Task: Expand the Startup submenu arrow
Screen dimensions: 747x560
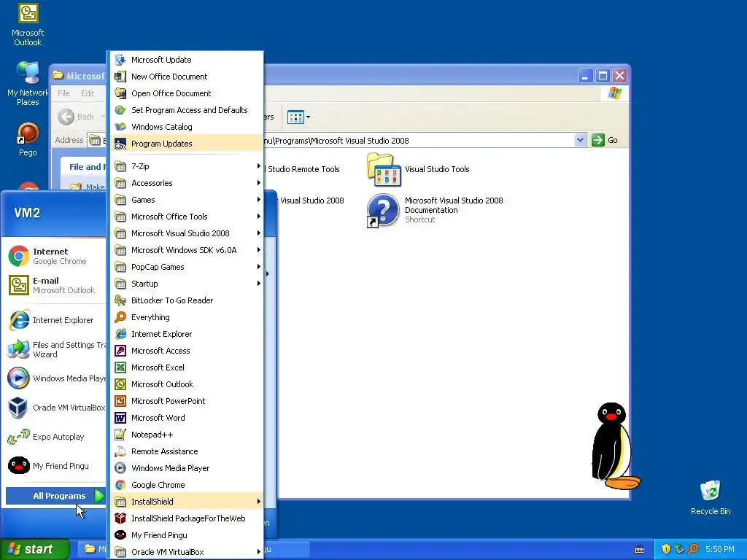Action: pos(259,284)
